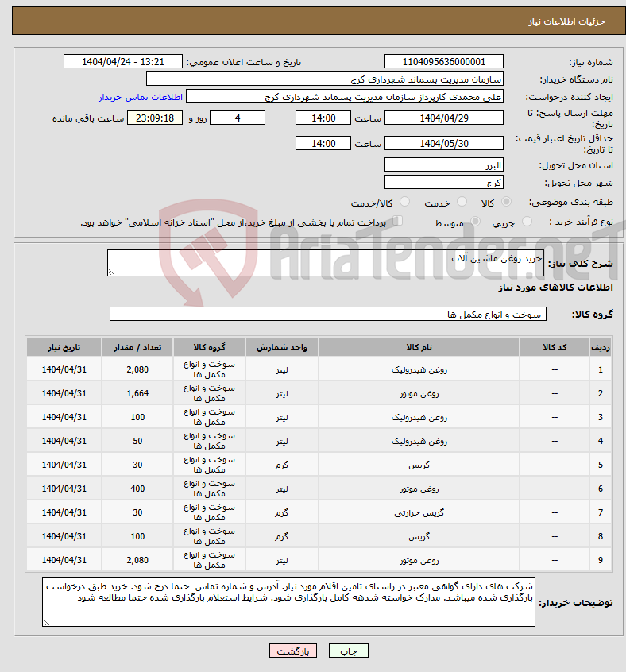Click گریس in row 8
The height and width of the screenshot is (672, 626).
click(x=419, y=536)
